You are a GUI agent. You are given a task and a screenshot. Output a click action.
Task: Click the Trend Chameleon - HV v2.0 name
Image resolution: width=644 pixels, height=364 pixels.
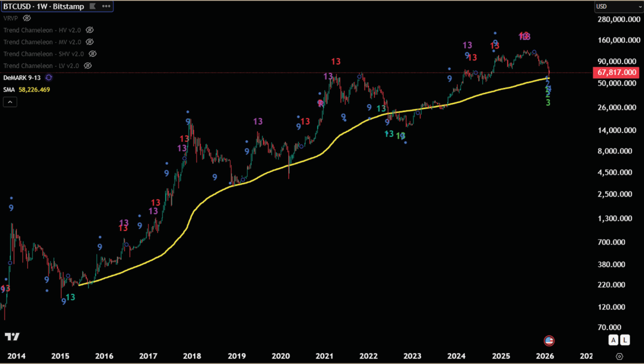[42, 30]
